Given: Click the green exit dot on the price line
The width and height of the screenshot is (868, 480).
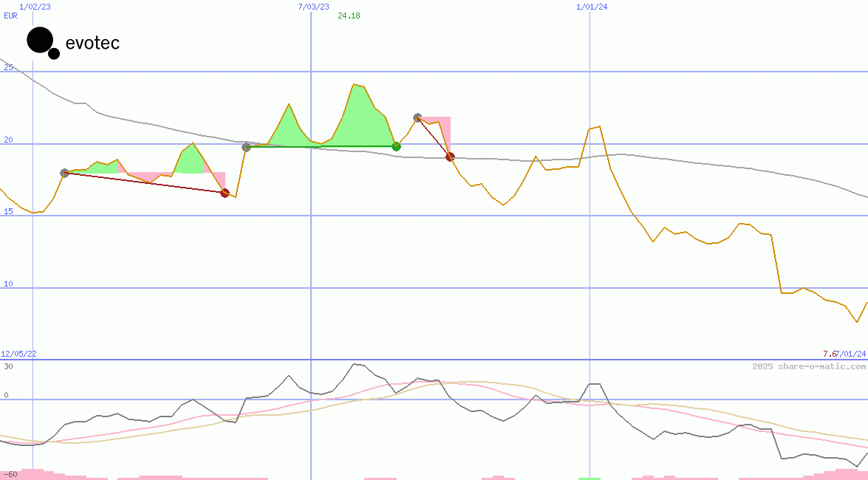Looking at the screenshot, I should 396,146.
